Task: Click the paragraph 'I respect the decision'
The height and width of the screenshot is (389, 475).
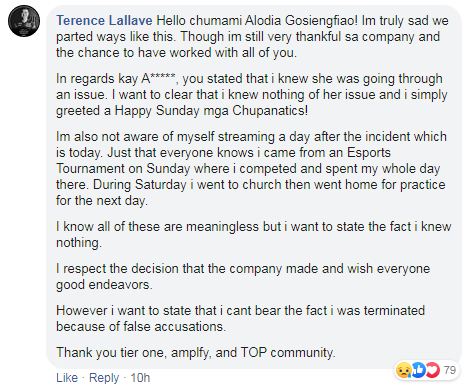Action: pyautogui.click(x=243, y=277)
